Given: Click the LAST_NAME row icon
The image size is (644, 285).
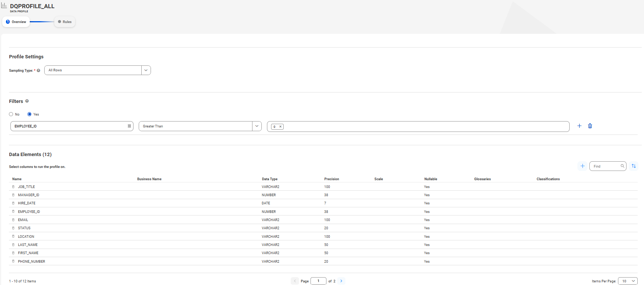Looking at the screenshot, I should [x=13, y=245].
